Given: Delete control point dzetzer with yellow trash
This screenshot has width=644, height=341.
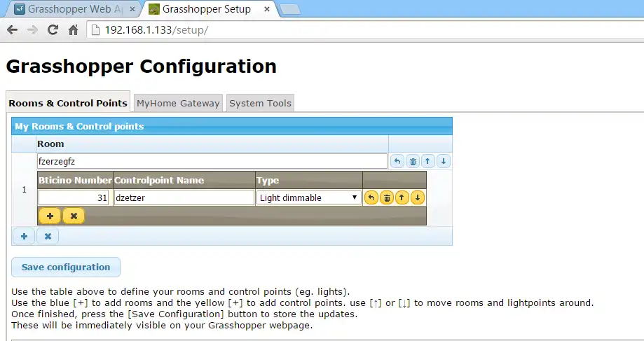Looking at the screenshot, I should click(387, 197).
